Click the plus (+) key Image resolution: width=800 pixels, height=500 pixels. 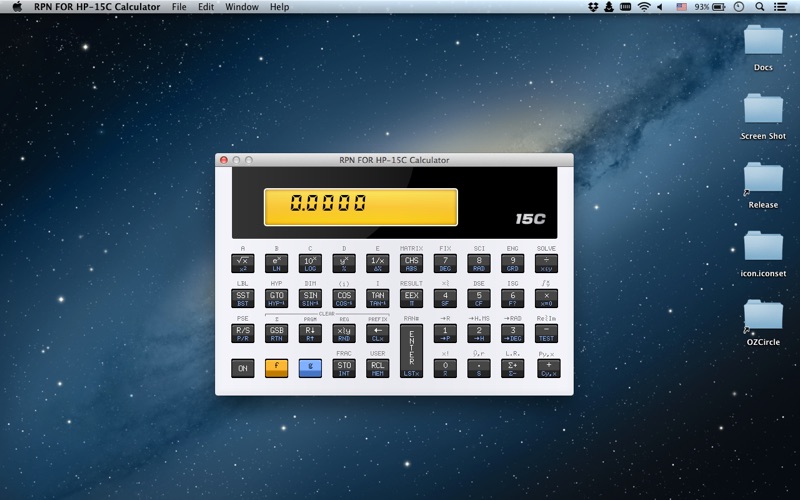548,368
